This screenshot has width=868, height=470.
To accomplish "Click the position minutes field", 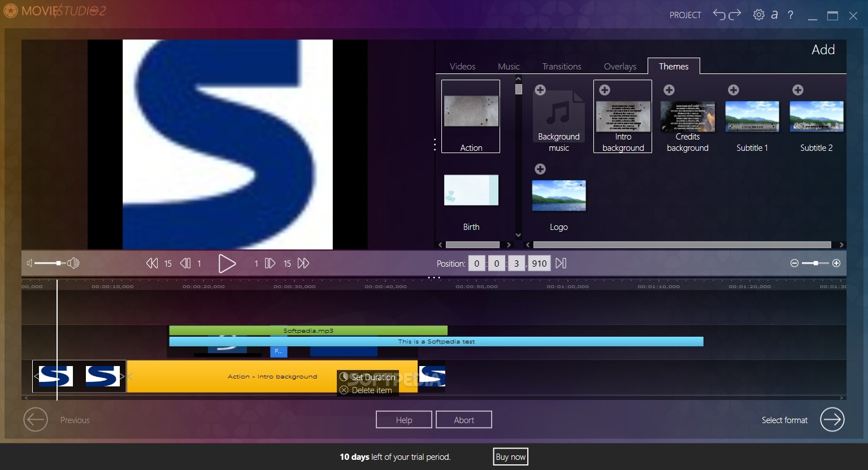I will [x=496, y=263].
